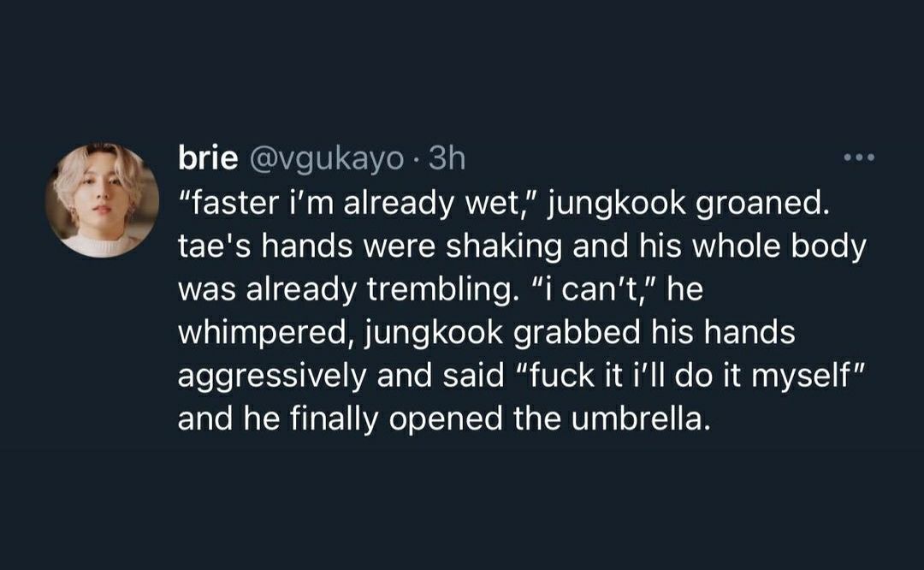Click the word "groaned" ending first line

(762, 204)
